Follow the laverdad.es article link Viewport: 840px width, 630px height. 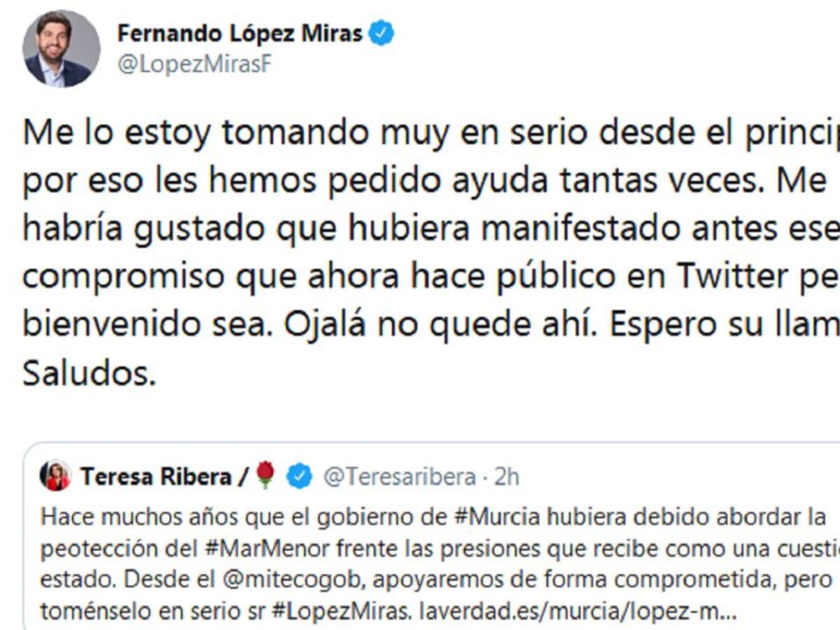[x=579, y=612]
